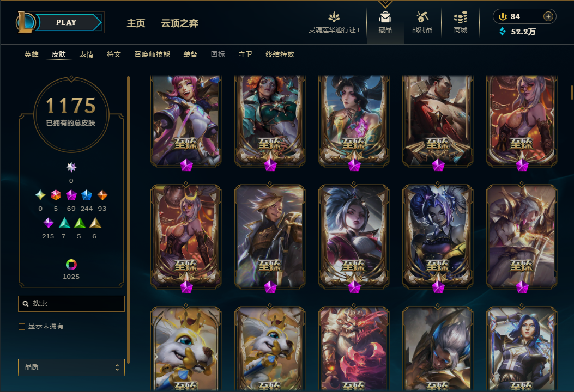Click the chroma color wheel icon above 1025
The width and height of the screenshot is (574, 392).
click(x=71, y=265)
